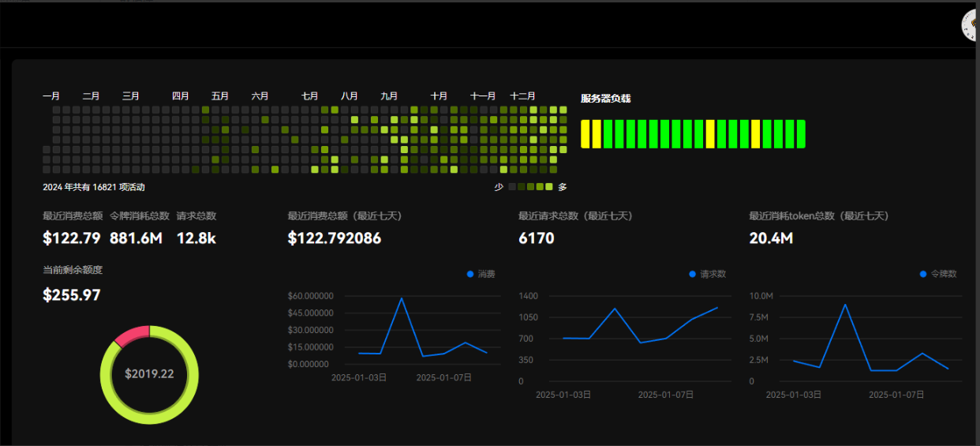Image resolution: width=980 pixels, height=446 pixels.
Task: Click the 881.6M token consumption value
Action: tap(137, 238)
